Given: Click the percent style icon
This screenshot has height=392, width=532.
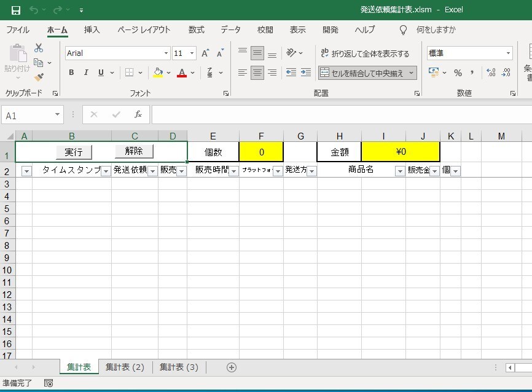Looking at the screenshot, I should coord(458,73).
